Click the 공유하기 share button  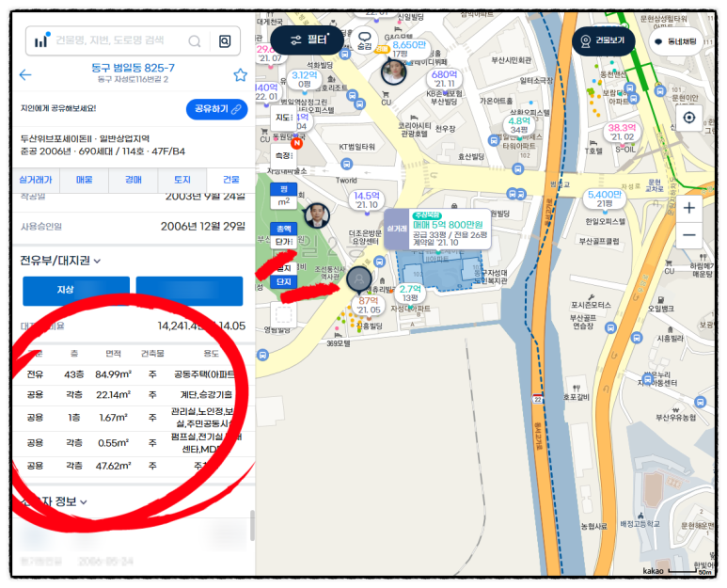216,109
